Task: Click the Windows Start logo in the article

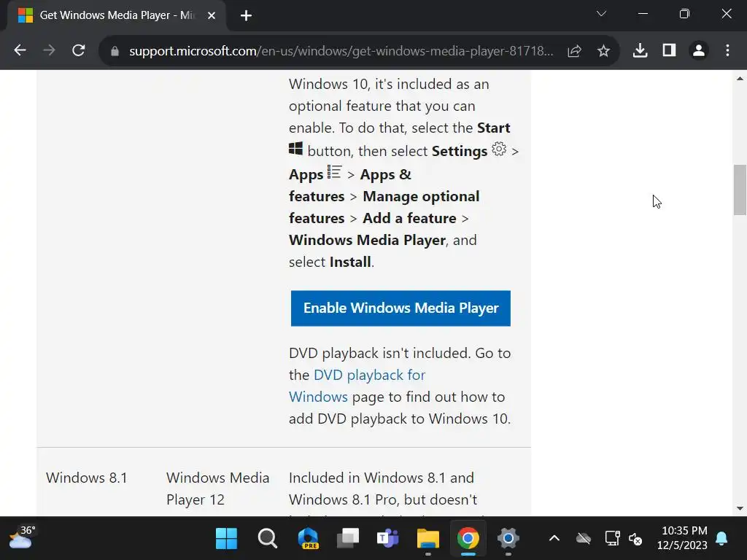Action: (x=295, y=149)
